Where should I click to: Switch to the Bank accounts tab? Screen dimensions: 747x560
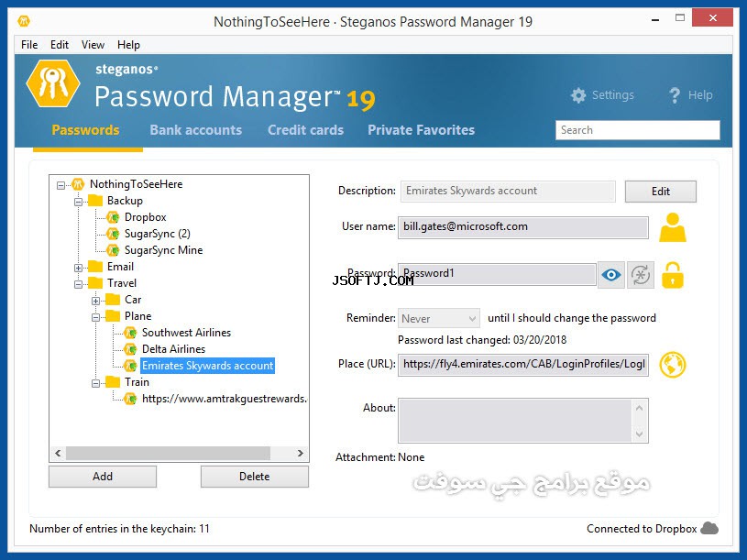click(x=196, y=130)
